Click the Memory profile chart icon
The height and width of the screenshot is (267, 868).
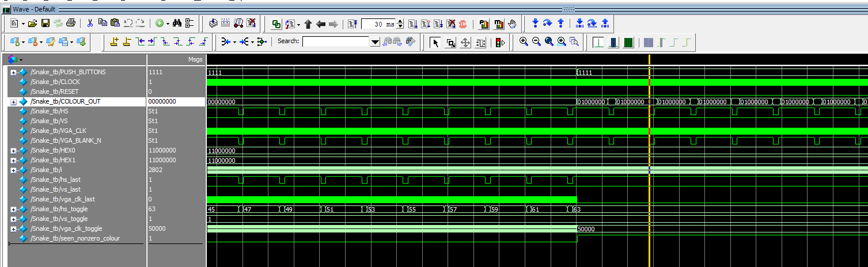[499, 24]
